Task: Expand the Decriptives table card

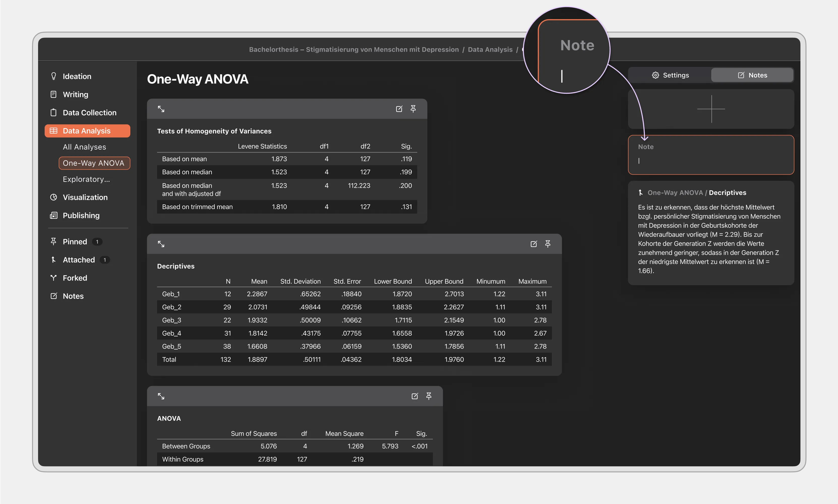Action: [x=161, y=244]
